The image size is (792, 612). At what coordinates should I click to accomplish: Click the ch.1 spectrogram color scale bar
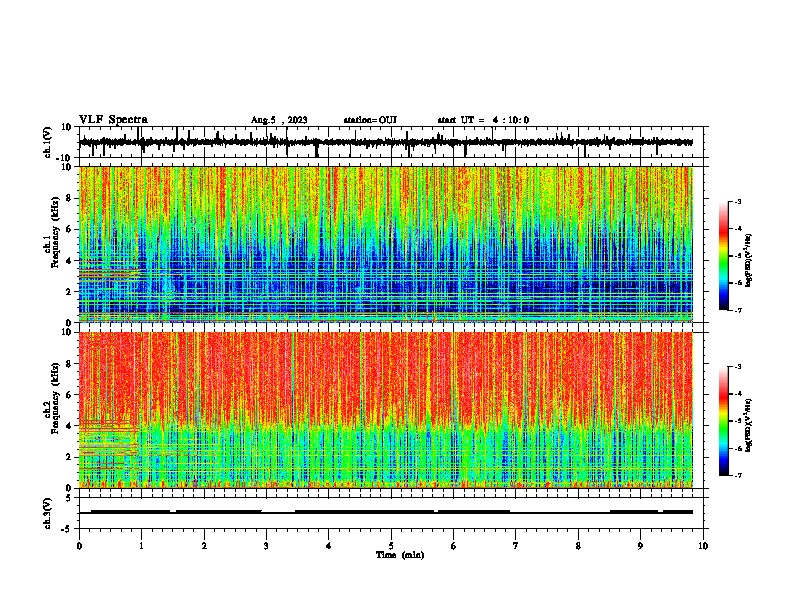pyautogui.click(x=724, y=256)
